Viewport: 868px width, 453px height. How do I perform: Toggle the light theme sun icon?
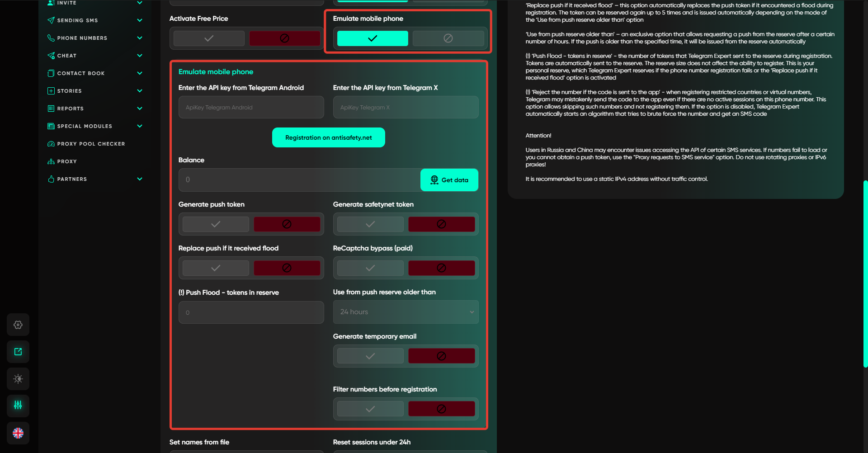click(18, 379)
